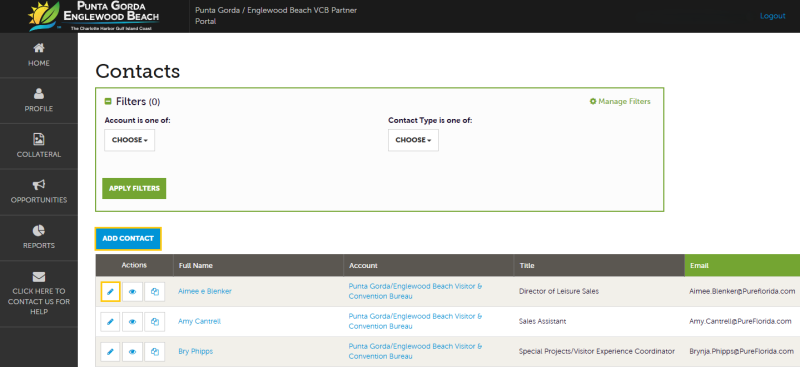The width and height of the screenshot is (800, 367).
Task: Open the Contact Type CHOOSE dropdown
Action: 413,140
